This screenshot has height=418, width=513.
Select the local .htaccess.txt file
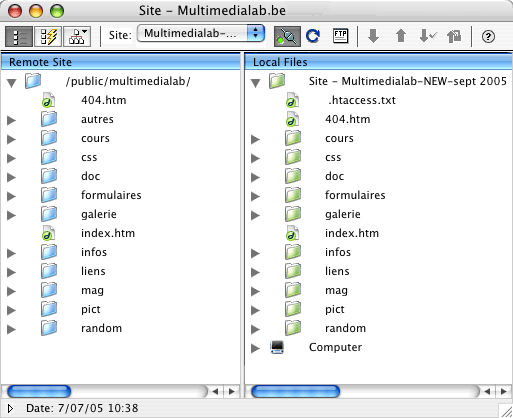(x=362, y=100)
